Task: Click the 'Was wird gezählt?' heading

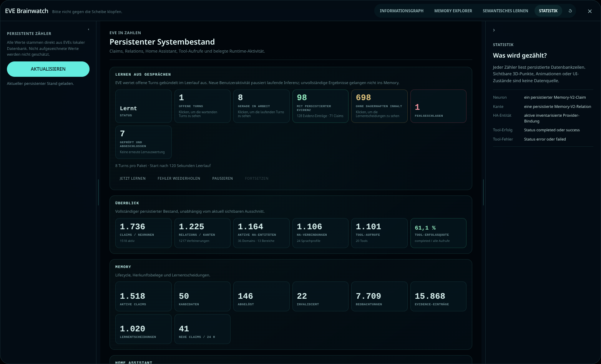Action: coord(520,56)
